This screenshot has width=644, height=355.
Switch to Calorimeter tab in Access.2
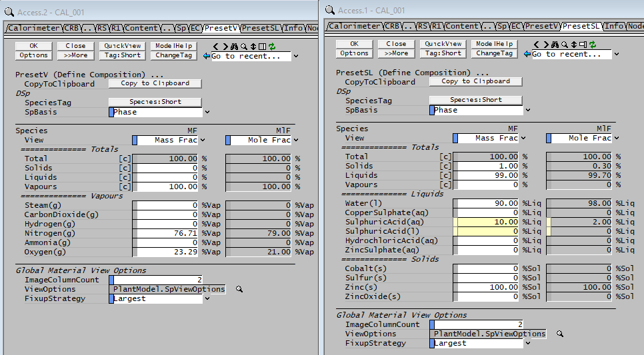(34, 29)
